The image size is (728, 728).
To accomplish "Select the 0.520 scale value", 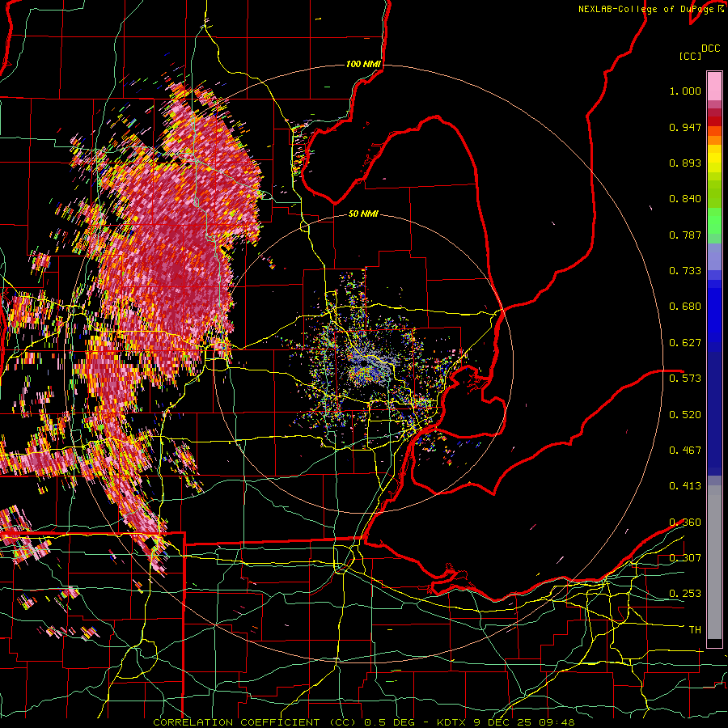I will point(685,415).
